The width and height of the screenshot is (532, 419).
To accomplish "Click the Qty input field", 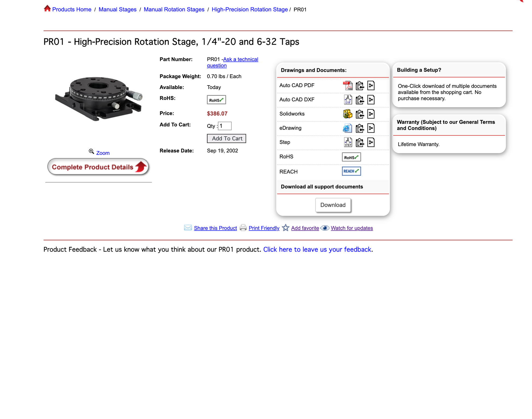I will [225, 126].
